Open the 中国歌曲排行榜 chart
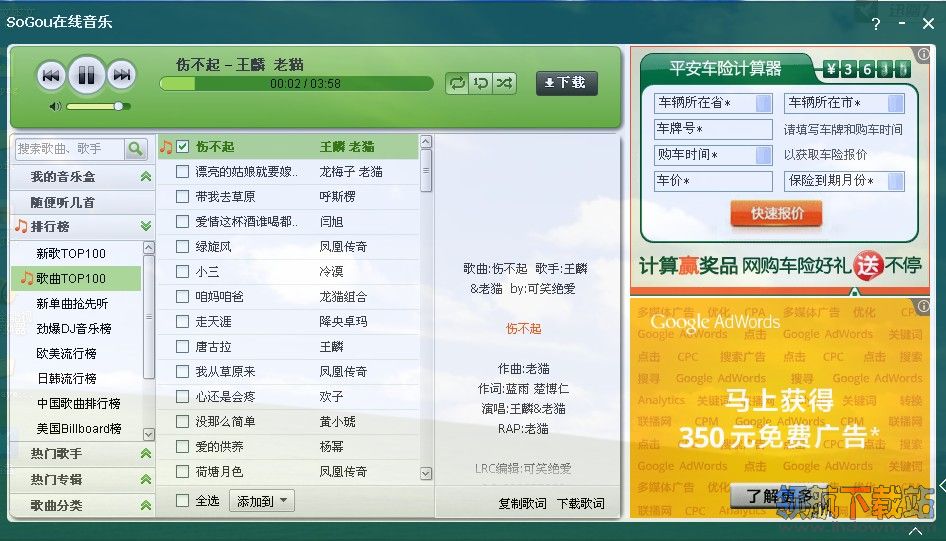This screenshot has height=541, width=946. [x=78, y=403]
